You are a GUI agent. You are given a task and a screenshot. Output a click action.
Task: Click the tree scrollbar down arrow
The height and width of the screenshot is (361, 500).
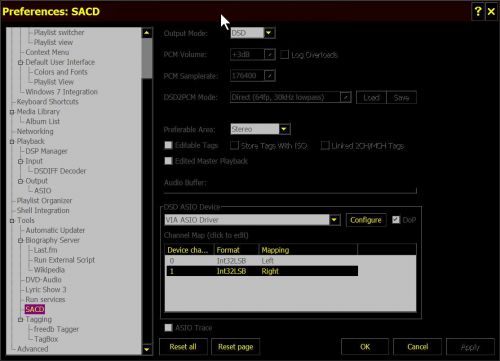click(x=147, y=349)
